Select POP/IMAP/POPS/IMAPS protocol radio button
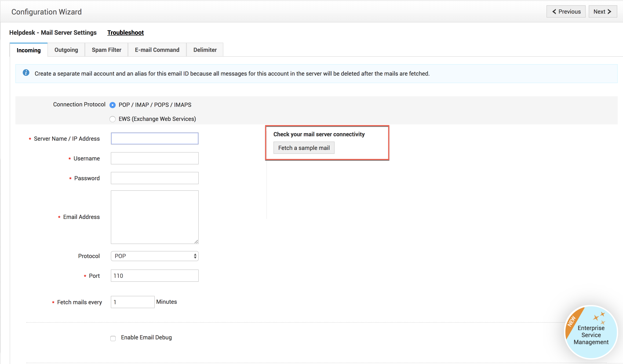 point(113,105)
